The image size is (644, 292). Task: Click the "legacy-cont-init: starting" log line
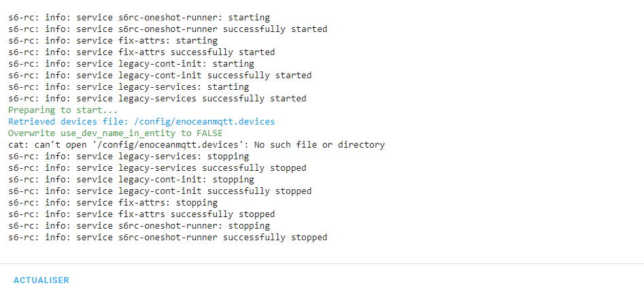coord(131,63)
